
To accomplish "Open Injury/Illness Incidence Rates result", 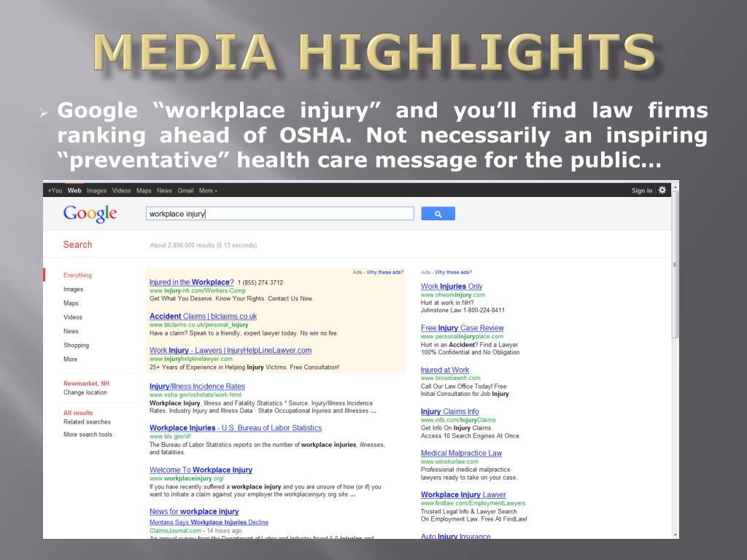I will (197, 386).
